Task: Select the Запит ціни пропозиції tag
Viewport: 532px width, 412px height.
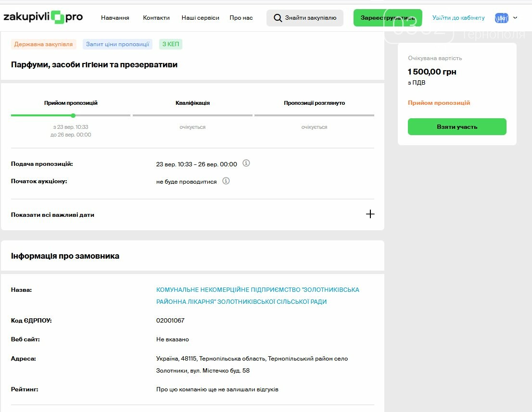Action: click(x=117, y=44)
